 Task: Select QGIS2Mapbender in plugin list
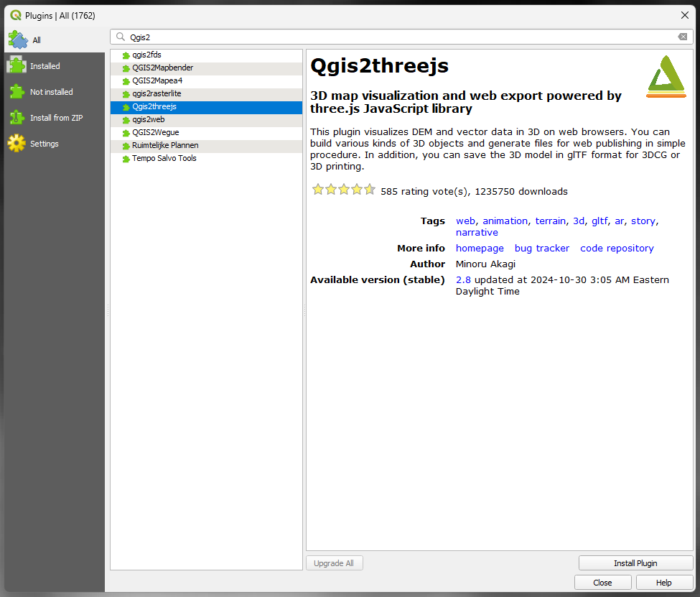(x=162, y=68)
